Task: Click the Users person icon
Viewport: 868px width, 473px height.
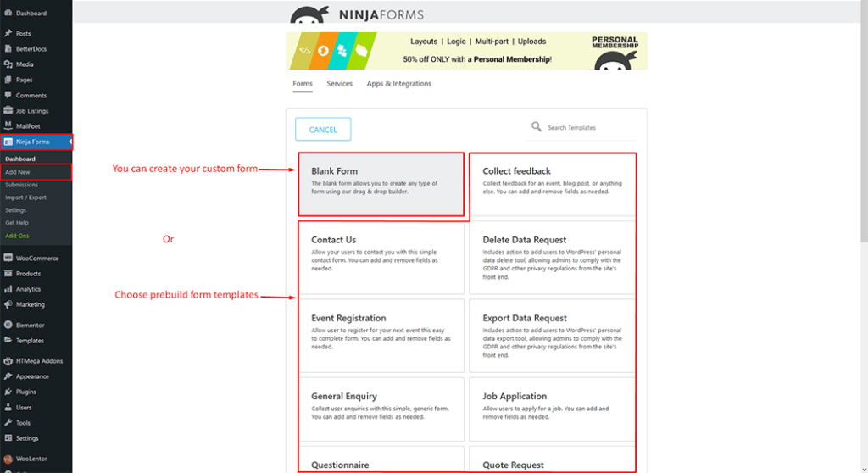Action: 8,407
